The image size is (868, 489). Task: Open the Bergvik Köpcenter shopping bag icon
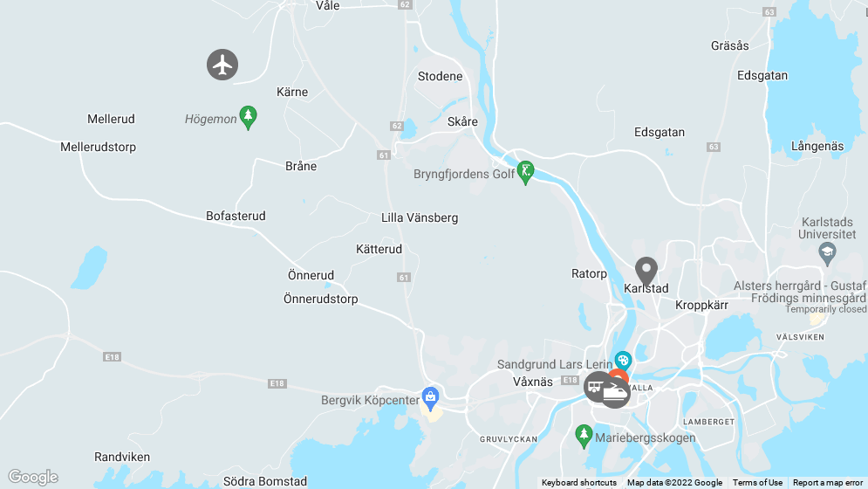[x=430, y=399]
